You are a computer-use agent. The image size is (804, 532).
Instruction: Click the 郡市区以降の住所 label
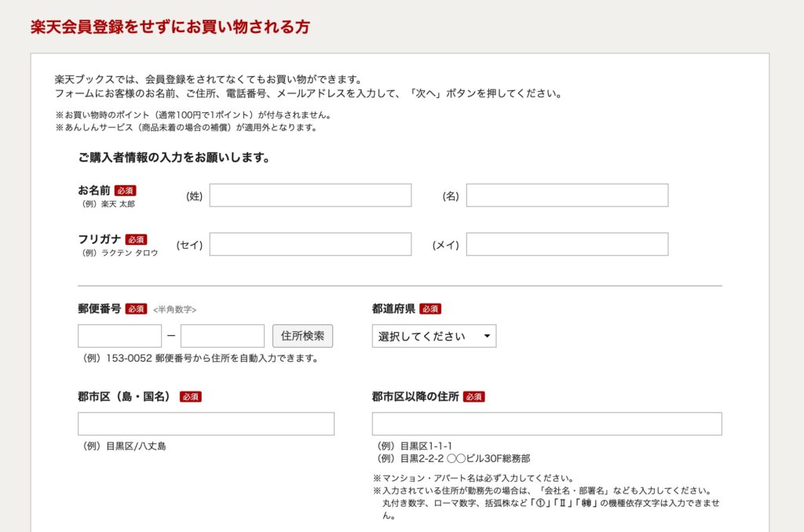coord(415,396)
